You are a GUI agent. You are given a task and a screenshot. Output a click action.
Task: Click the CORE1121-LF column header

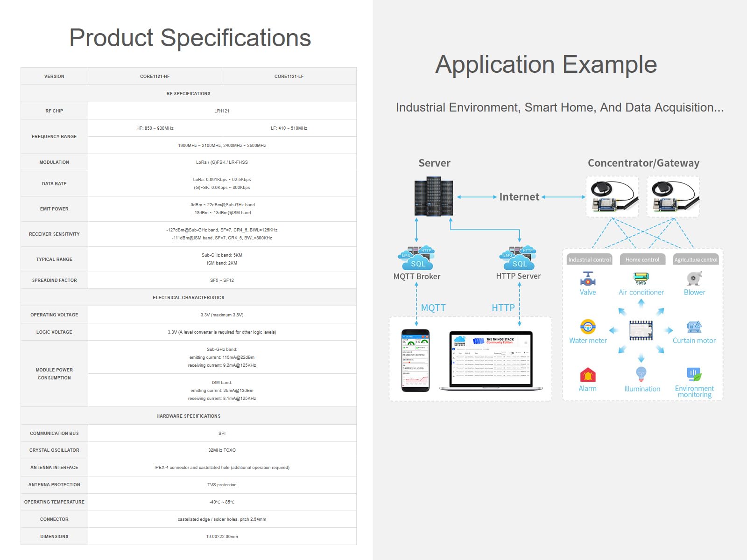coord(289,76)
